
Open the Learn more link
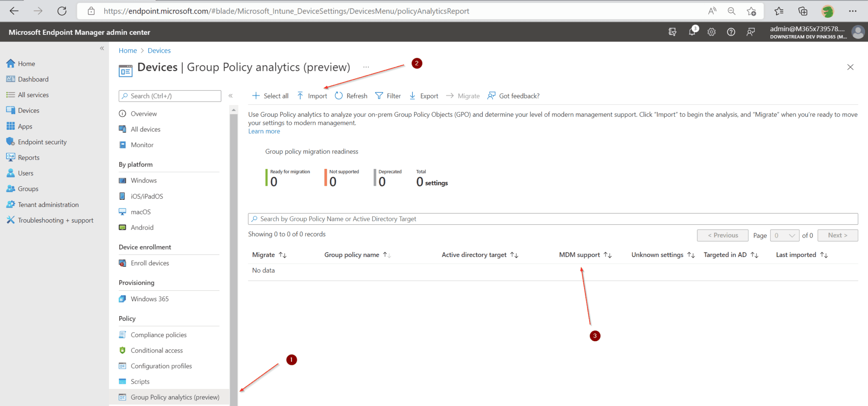click(264, 131)
